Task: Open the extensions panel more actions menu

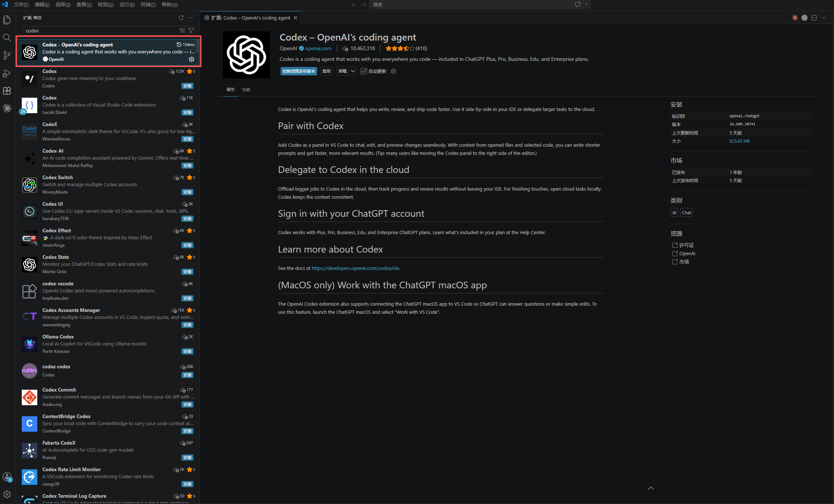Action: (191, 18)
